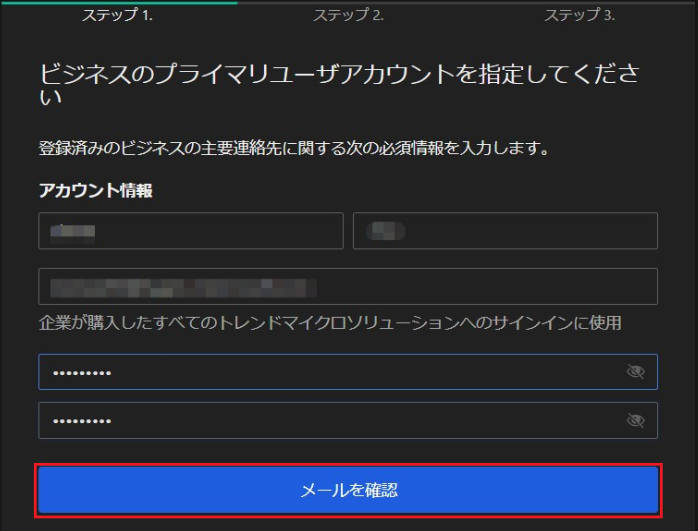Show password in the first password field
The image size is (698, 531).
(635, 372)
